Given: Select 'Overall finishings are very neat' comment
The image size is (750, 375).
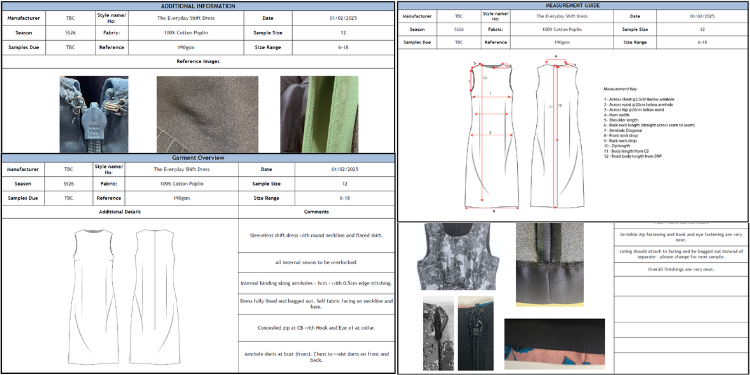Looking at the screenshot, I should 681,269.
